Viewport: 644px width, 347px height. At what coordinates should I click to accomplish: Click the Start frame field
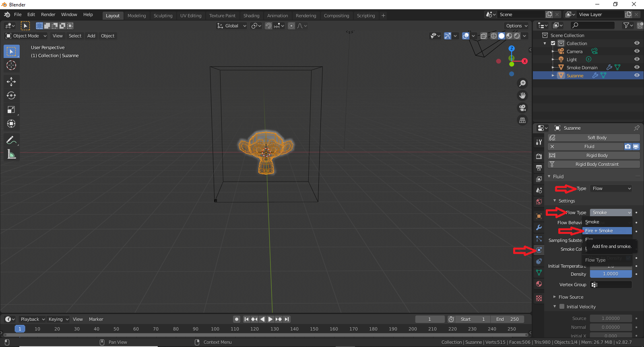tap(473, 319)
